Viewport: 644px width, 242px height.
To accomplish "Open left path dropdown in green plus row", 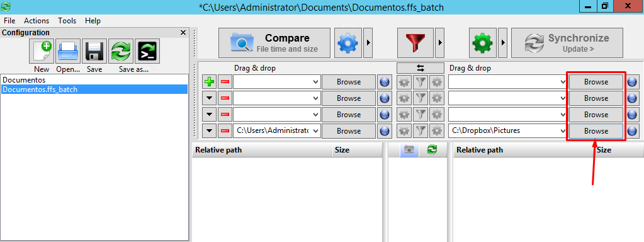I will (315, 82).
